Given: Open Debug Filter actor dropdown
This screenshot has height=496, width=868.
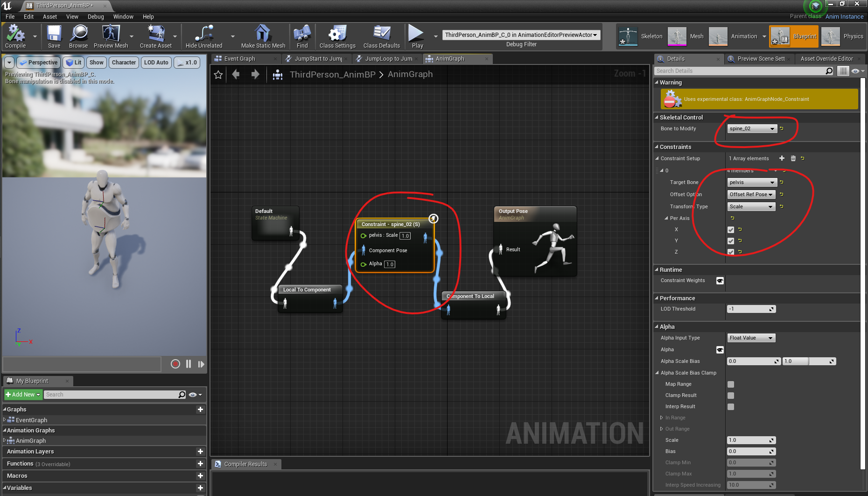Looking at the screenshot, I should (x=521, y=35).
